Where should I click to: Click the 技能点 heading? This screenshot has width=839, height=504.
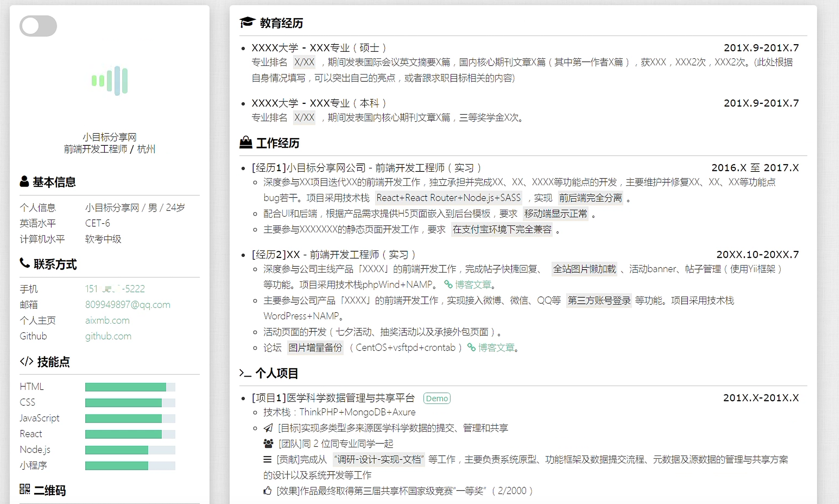point(53,362)
